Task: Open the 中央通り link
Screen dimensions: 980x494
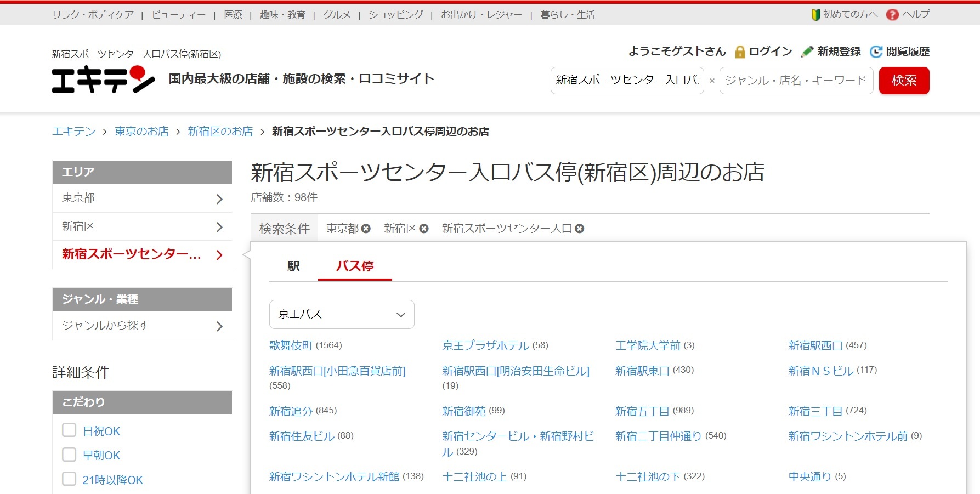Action: coord(809,477)
